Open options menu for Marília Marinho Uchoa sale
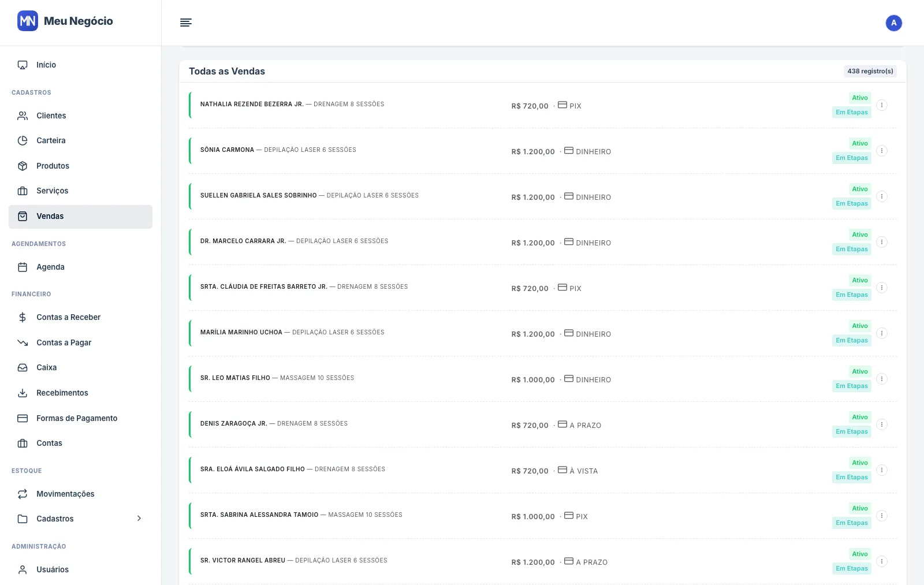924x585 pixels. pyautogui.click(x=882, y=333)
